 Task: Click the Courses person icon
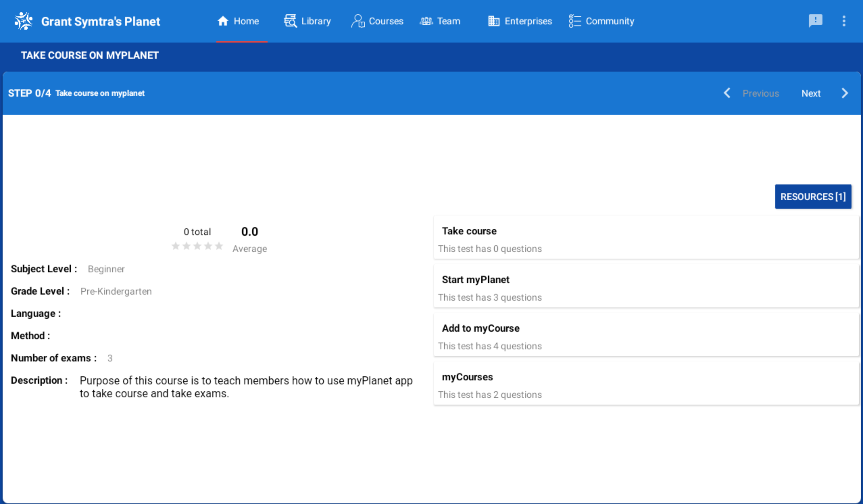358,21
